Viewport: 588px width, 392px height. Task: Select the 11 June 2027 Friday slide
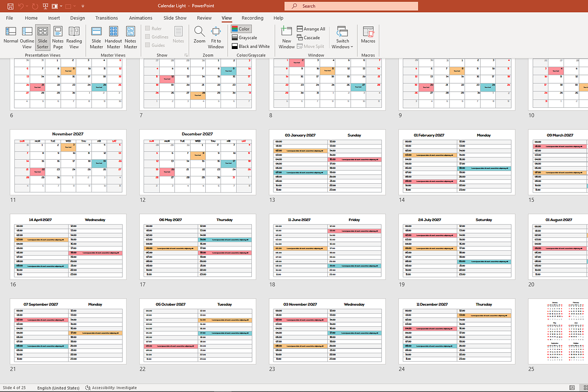tap(327, 247)
